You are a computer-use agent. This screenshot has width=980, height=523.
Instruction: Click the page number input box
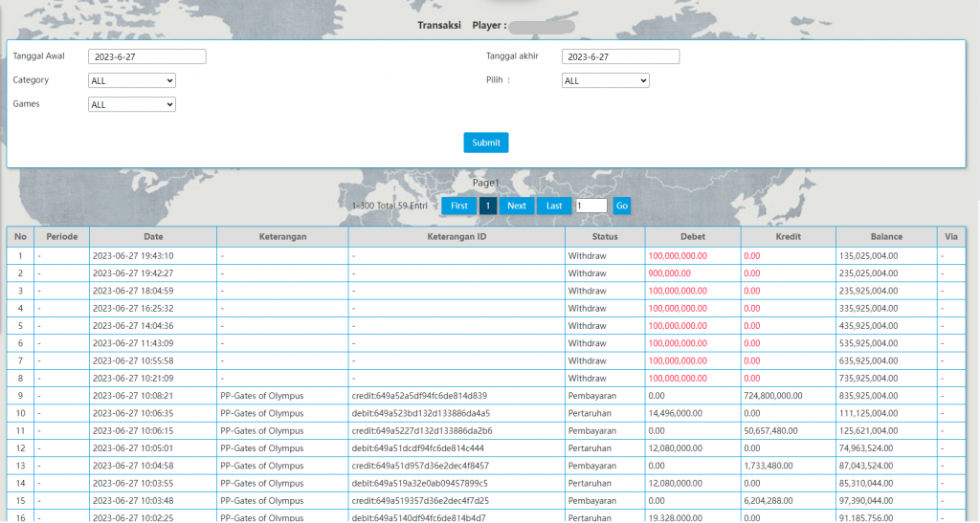point(590,206)
